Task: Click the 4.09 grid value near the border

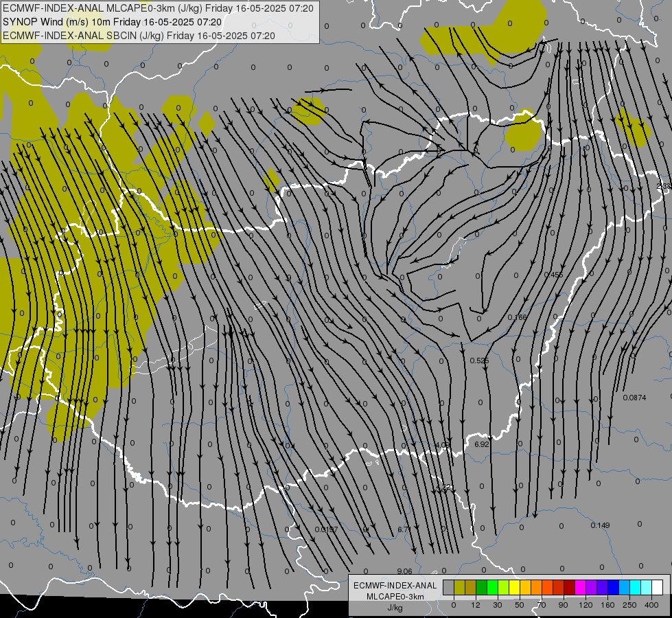Action: point(441,445)
